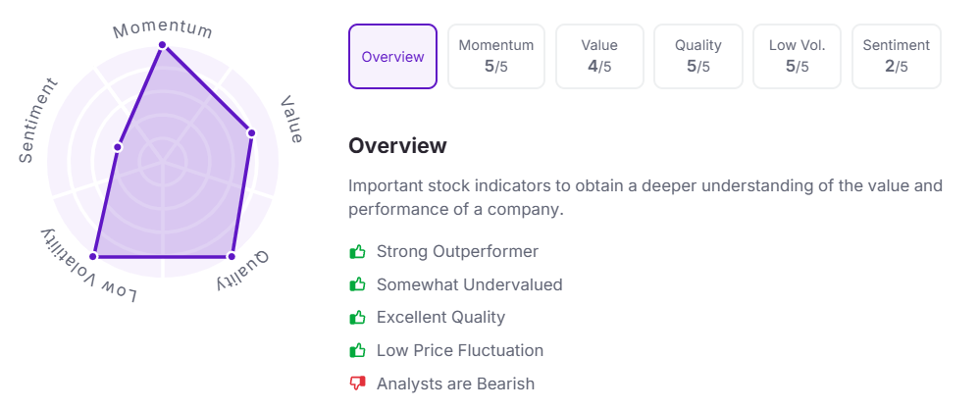
Task: Open the Momentum 5/5 tab
Action: [496, 57]
